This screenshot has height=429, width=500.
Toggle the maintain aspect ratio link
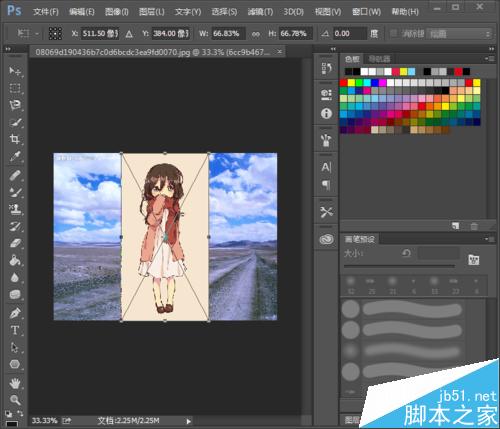coord(256,34)
